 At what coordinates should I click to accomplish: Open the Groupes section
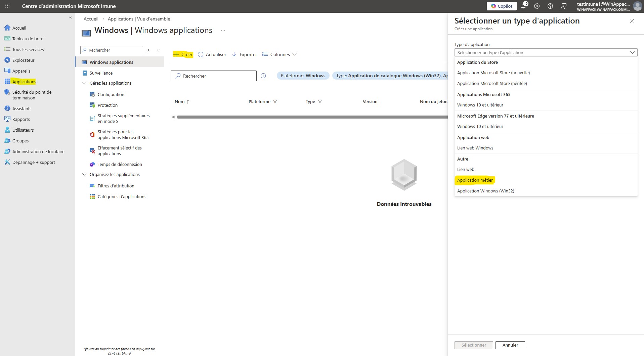pos(20,141)
